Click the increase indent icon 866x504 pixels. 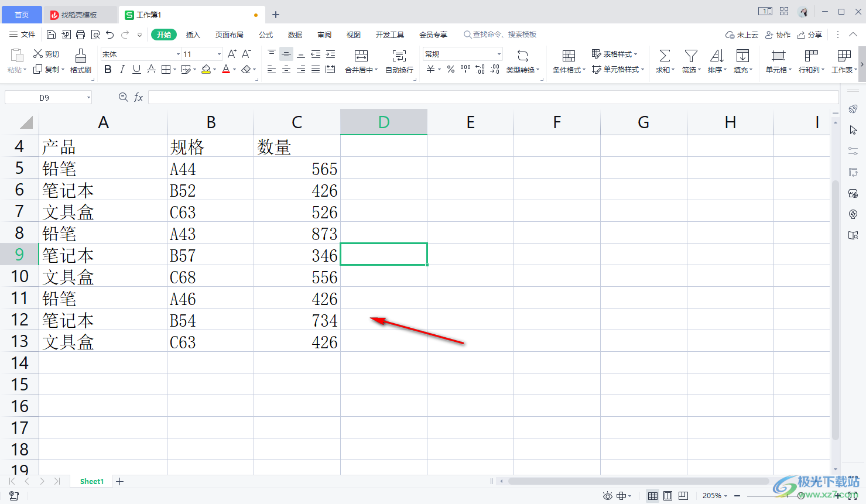point(330,54)
